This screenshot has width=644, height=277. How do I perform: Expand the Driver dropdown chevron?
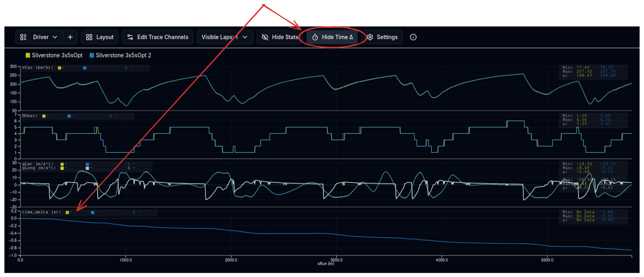pos(55,37)
